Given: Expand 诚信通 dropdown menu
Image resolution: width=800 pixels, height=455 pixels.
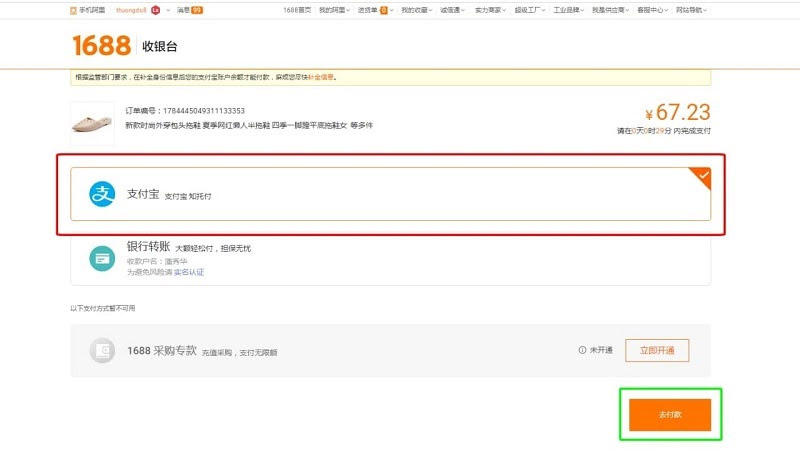Looking at the screenshot, I should click(x=453, y=10).
